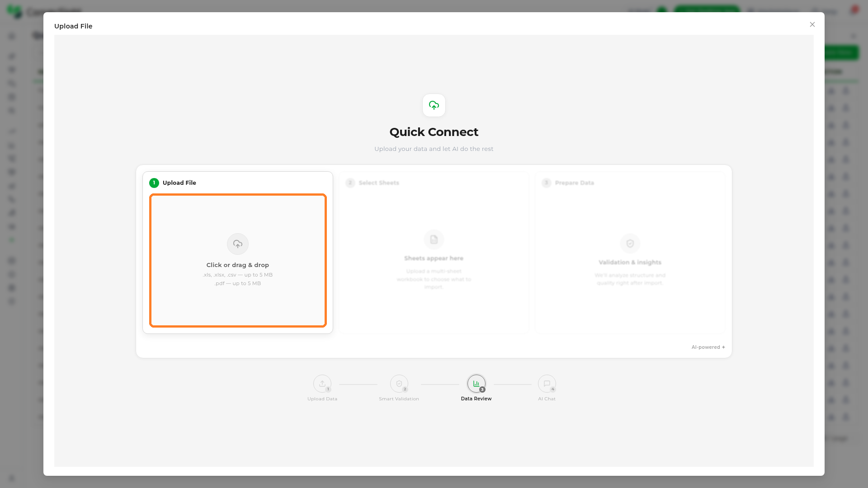Click the Prepare Data step heading

click(575, 183)
